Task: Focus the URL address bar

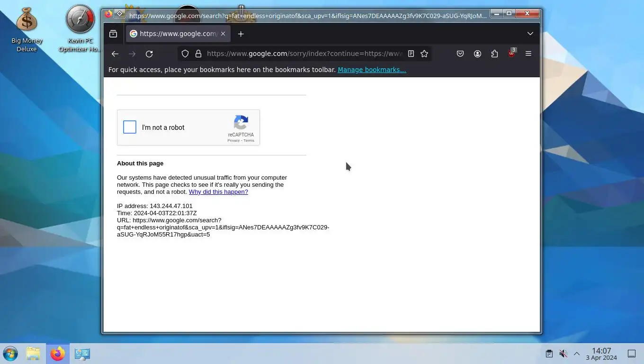Action: click(x=304, y=54)
